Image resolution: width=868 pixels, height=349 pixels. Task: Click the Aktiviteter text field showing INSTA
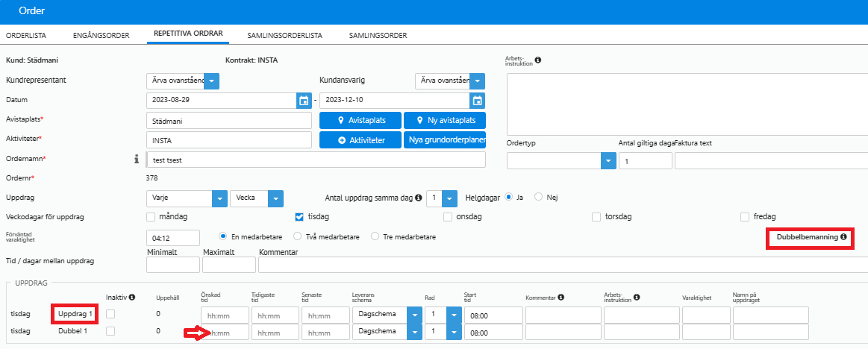pos(229,140)
